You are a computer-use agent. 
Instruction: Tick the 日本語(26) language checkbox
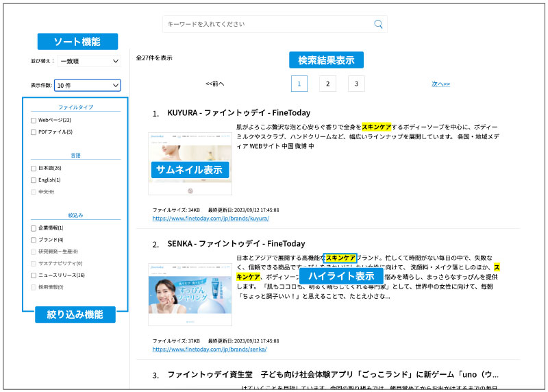click(34, 168)
